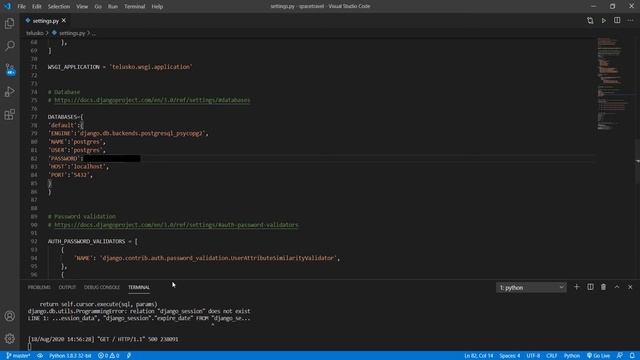The image size is (640, 360).
Task: Open the terminal selector dropdown '1: python'
Action: tap(531, 288)
